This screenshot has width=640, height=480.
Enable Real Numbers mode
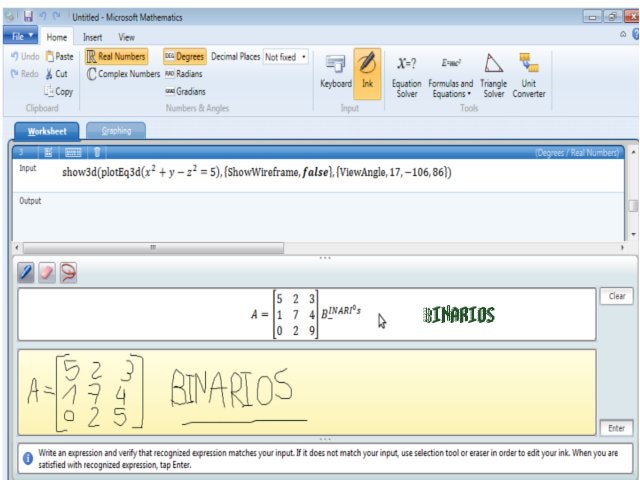(x=116, y=57)
